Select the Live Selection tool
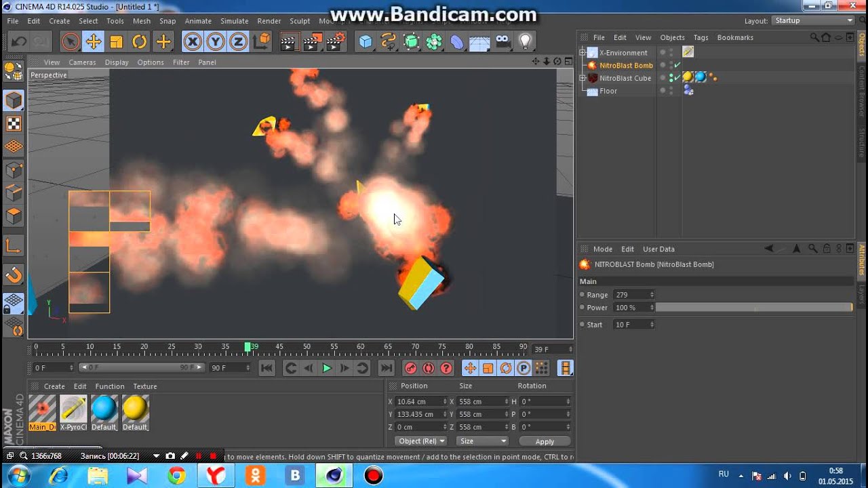This screenshot has height=488, width=868. coord(71,42)
